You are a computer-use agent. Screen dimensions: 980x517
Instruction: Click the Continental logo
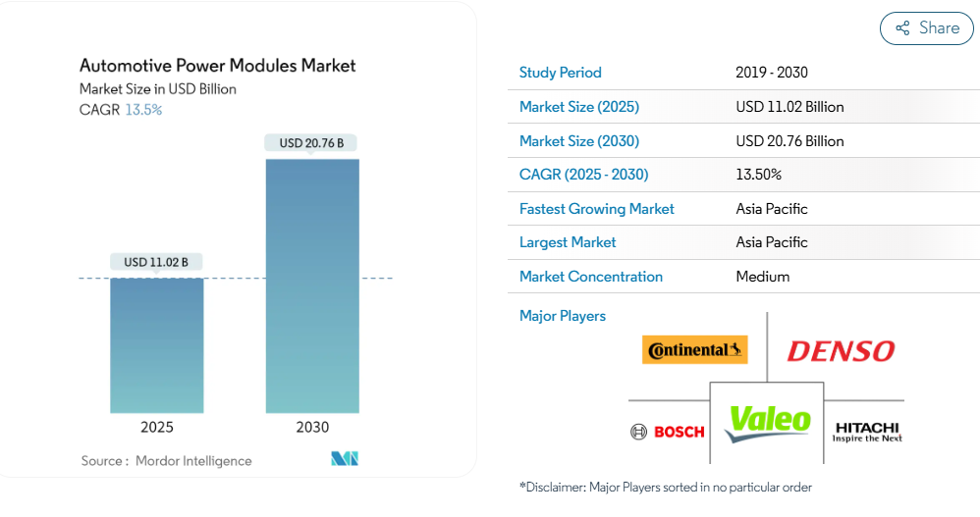pos(694,349)
